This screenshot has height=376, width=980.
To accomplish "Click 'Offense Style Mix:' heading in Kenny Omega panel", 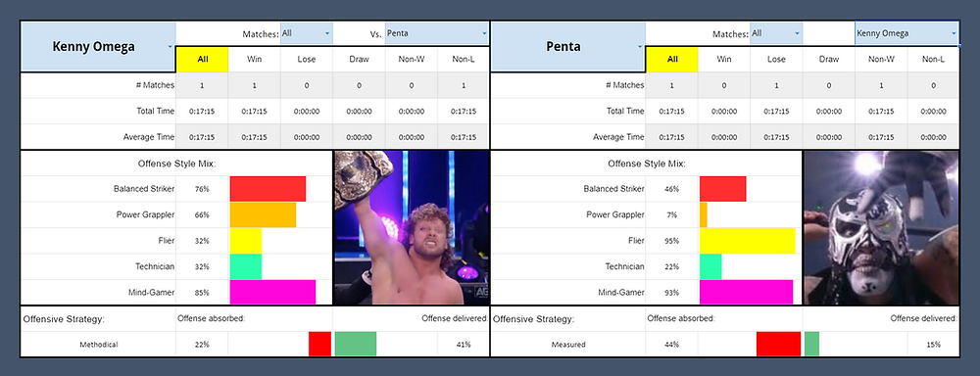I will tap(176, 164).
